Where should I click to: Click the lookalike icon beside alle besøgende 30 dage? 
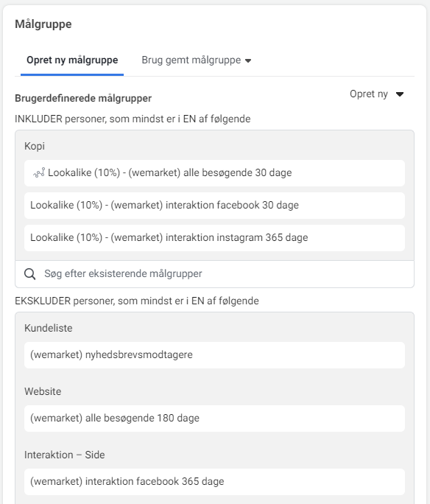click(x=39, y=173)
